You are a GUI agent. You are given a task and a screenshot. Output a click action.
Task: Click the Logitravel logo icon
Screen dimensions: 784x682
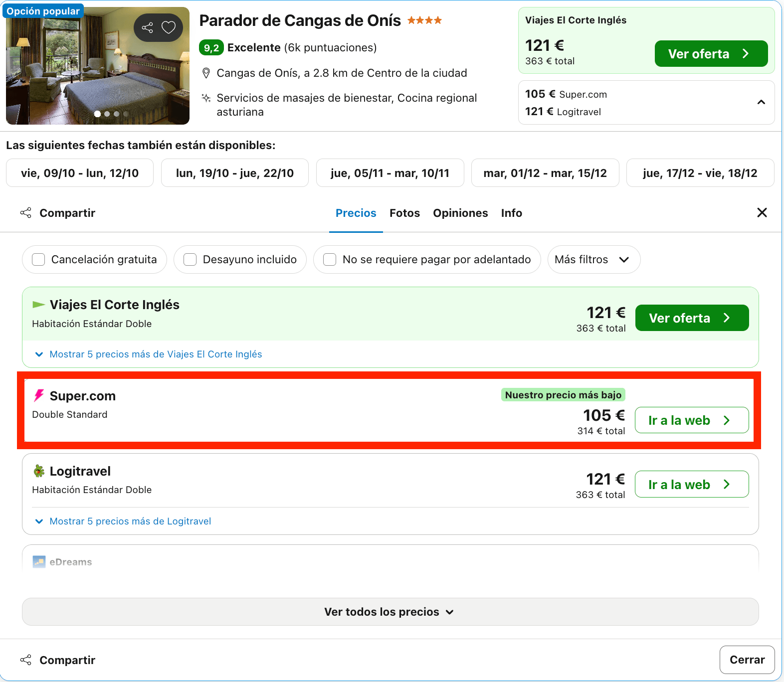click(38, 471)
